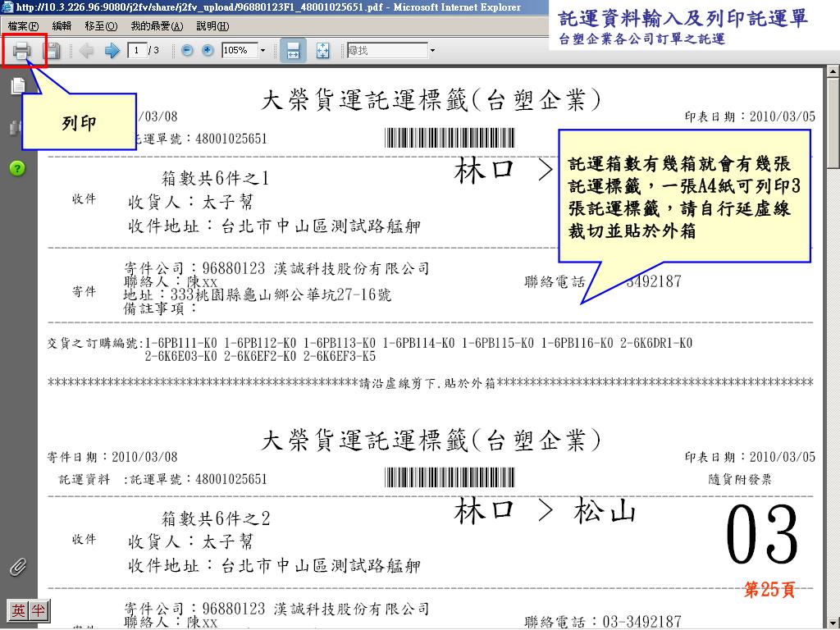Image resolution: width=840 pixels, height=630 pixels.
Task: Zoom out with the minus button
Action: click(x=187, y=50)
